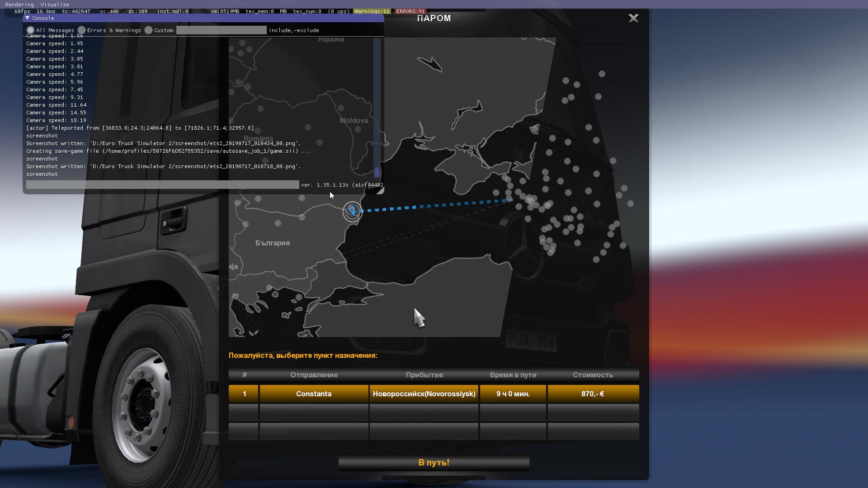Click the console filter text field
This screenshot has height=488, width=868.
click(221, 30)
